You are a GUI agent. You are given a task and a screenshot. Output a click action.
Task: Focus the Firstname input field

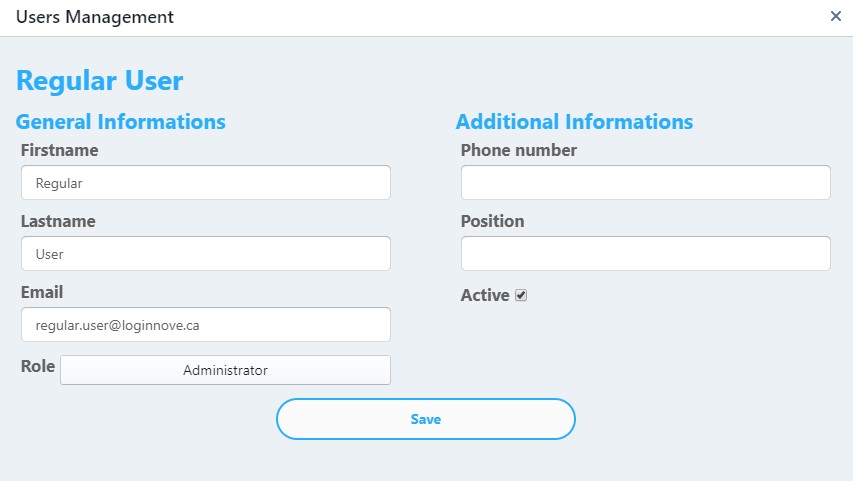tap(205, 183)
